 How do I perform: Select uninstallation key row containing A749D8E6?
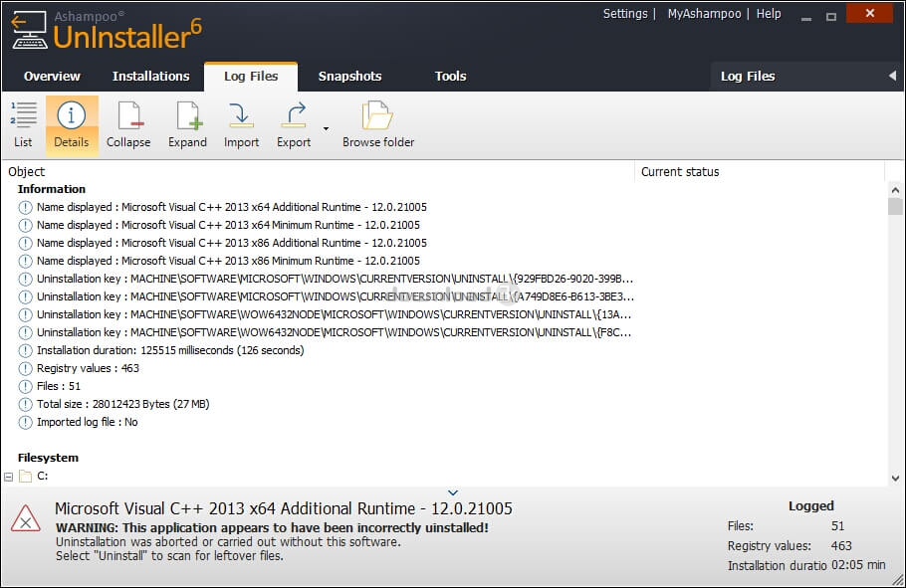pyautogui.click(x=326, y=296)
